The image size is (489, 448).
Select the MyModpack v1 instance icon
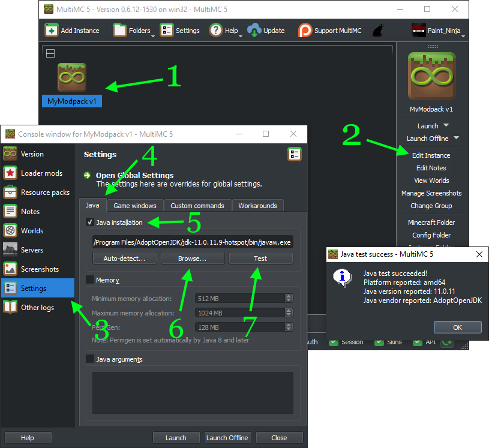click(x=72, y=77)
